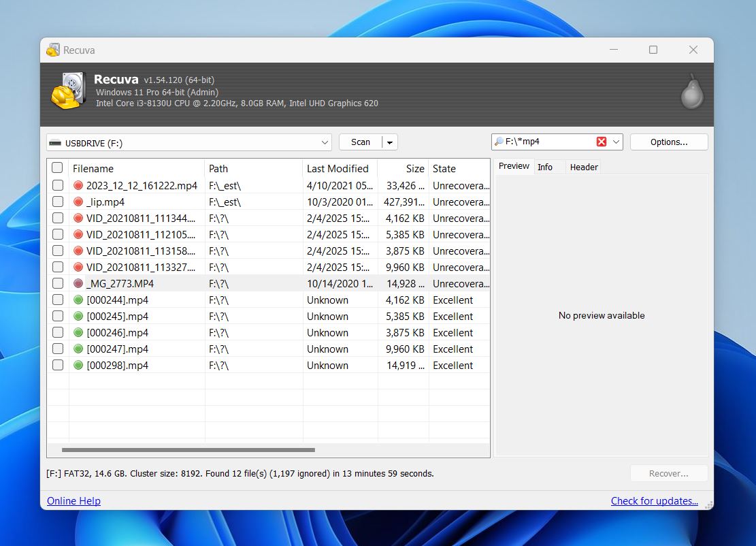Click the Recuva hard-hat drive logo
This screenshot has width=756, height=546.
point(69,91)
